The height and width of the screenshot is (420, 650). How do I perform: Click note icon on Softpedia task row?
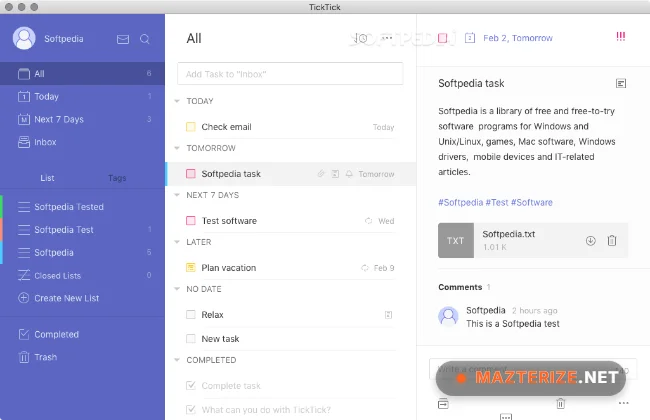[335, 174]
